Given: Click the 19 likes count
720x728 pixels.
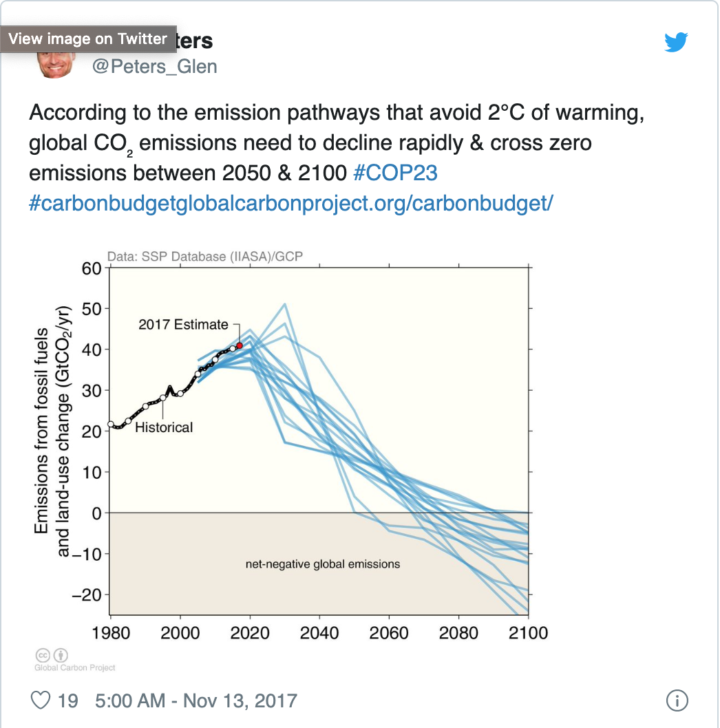Looking at the screenshot, I should (67, 700).
